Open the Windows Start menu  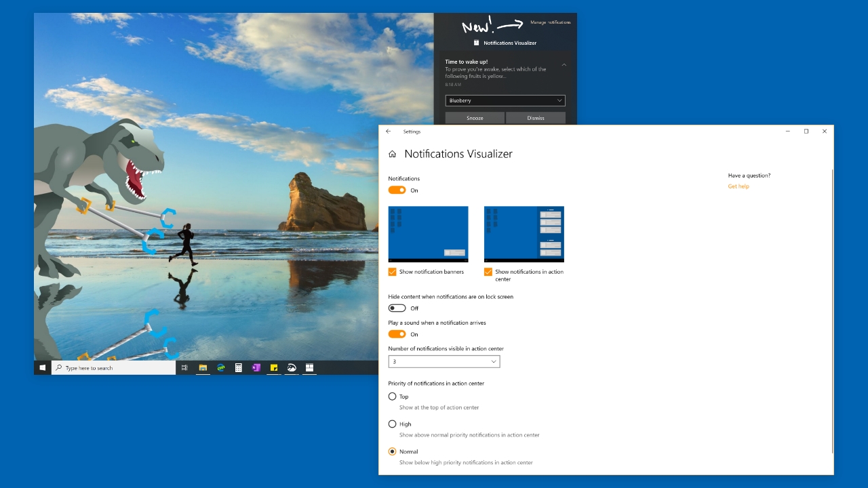[42, 368]
